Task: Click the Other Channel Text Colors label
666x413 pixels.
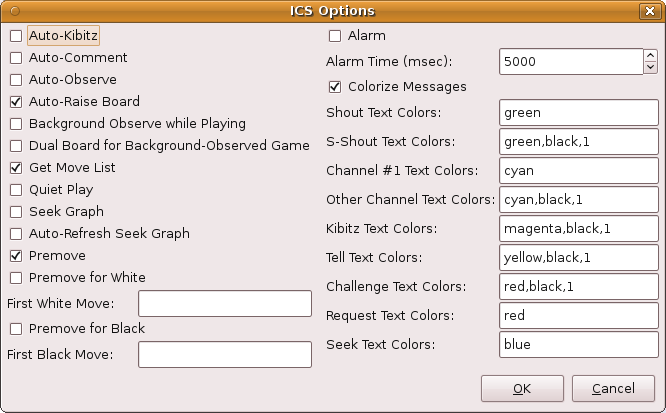Action: tap(410, 199)
